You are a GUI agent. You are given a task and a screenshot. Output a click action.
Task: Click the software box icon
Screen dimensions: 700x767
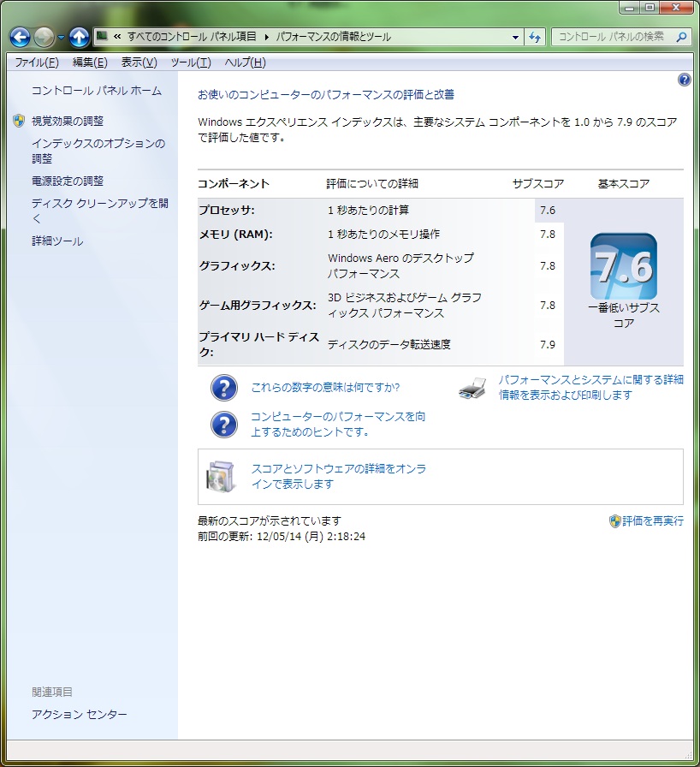click(221, 477)
